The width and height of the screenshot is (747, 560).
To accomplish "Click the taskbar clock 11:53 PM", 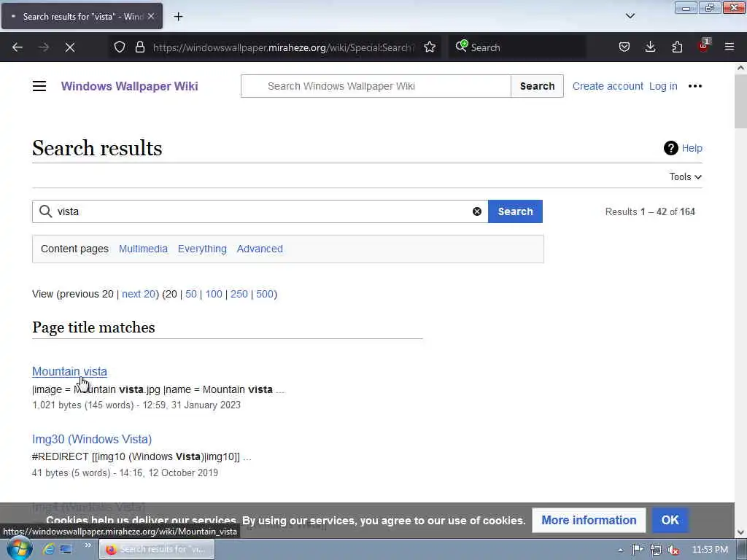I will pyautogui.click(x=710, y=550).
